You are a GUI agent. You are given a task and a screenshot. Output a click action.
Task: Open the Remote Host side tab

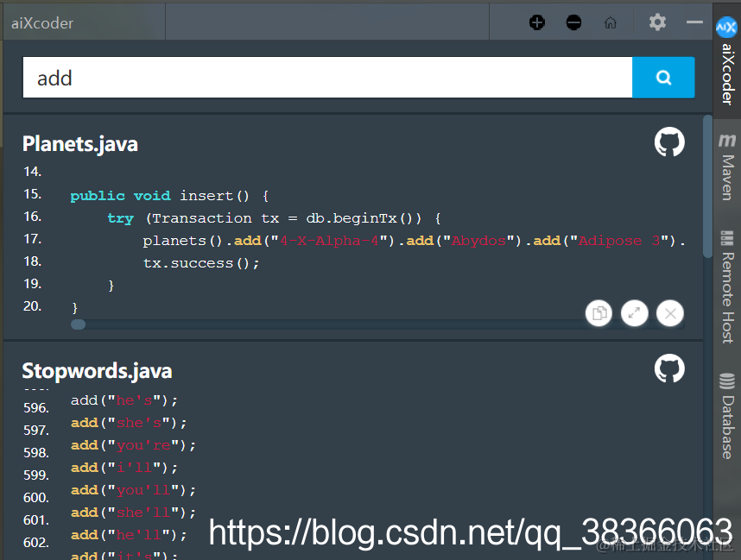tap(727, 286)
